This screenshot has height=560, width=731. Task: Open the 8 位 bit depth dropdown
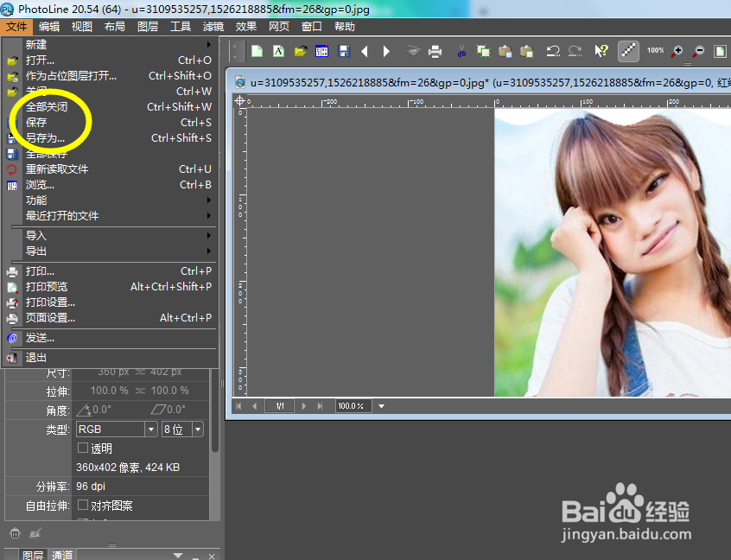tap(198, 429)
